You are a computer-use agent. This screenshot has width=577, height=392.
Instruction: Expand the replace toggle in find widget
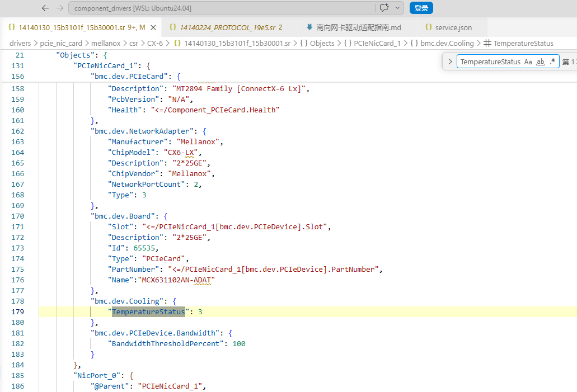point(450,62)
